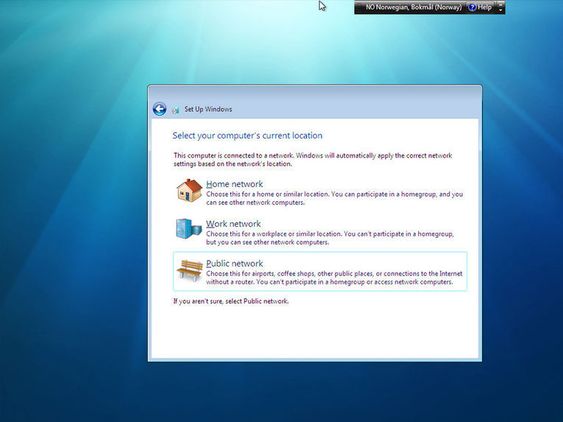Choose the Home network description about homegroup
The image size is (563, 422).
click(x=334, y=198)
